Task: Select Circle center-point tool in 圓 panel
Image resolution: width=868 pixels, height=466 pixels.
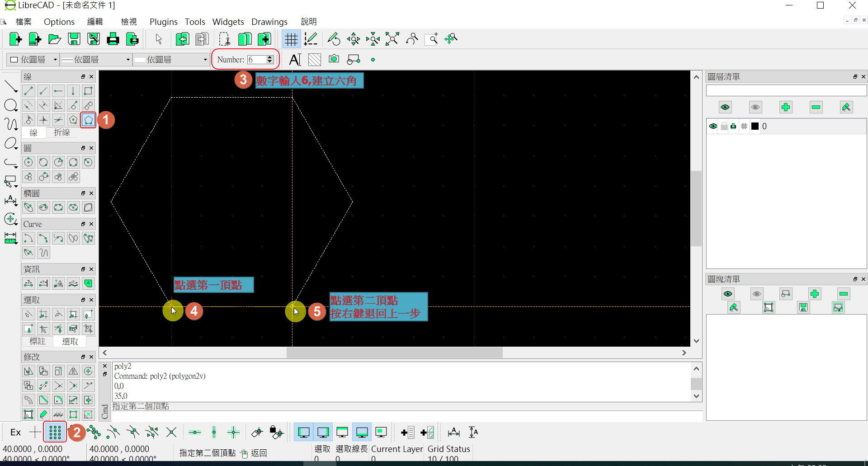Action: pyautogui.click(x=28, y=162)
